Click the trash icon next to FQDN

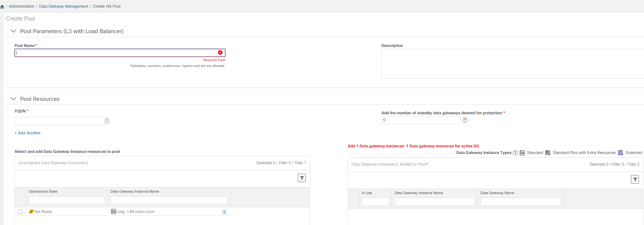click(107, 121)
